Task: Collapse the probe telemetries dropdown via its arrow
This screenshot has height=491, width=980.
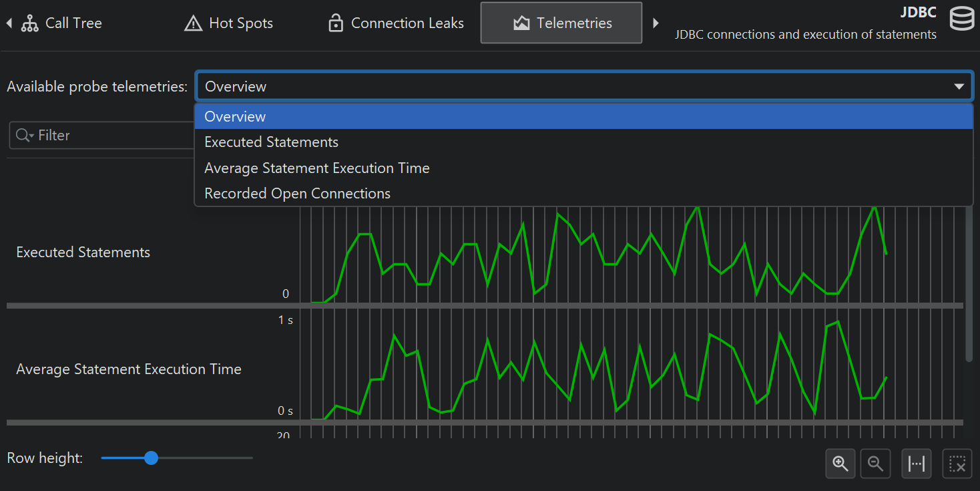Action: tap(959, 86)
